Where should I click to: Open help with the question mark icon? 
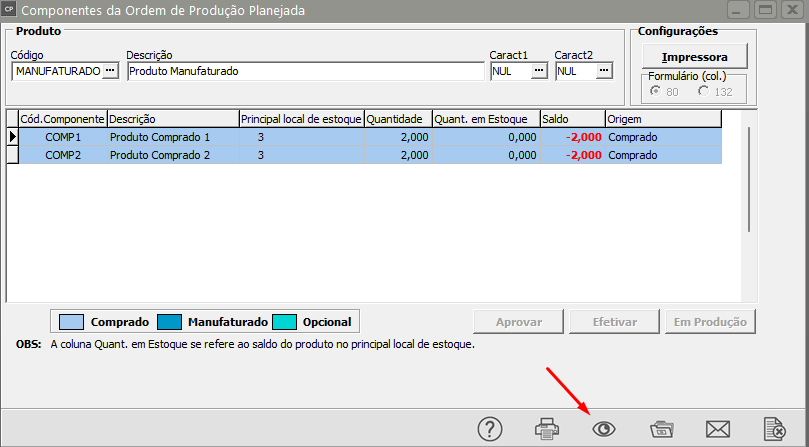point(490,429)
